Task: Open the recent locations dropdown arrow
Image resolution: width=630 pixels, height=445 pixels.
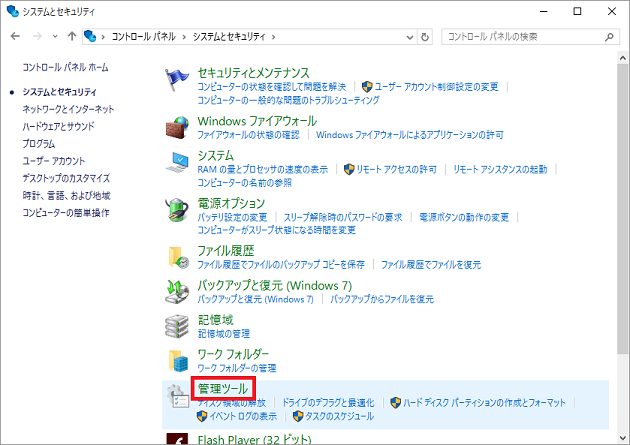Action: pos(55,37)
